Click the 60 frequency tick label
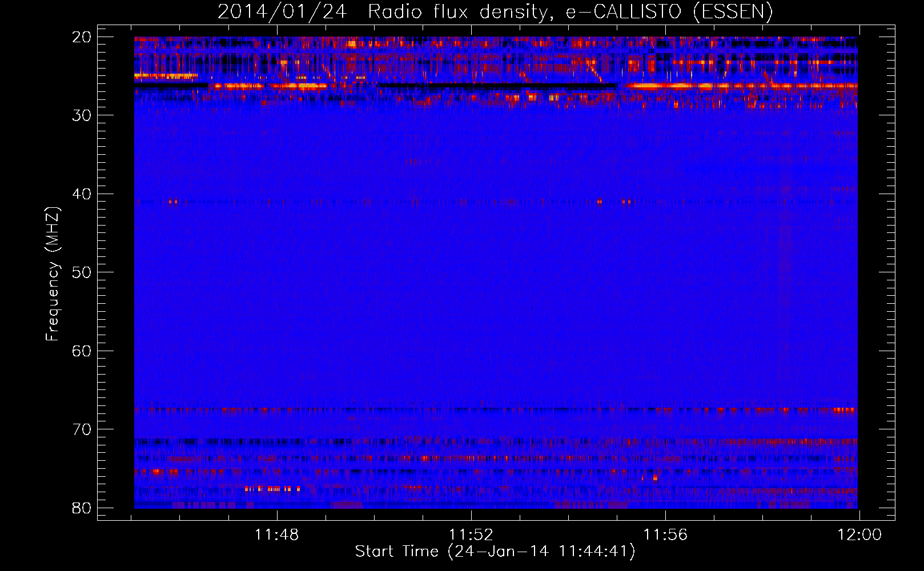This screenshot has width=924, height=571. [x=82, y=351]
